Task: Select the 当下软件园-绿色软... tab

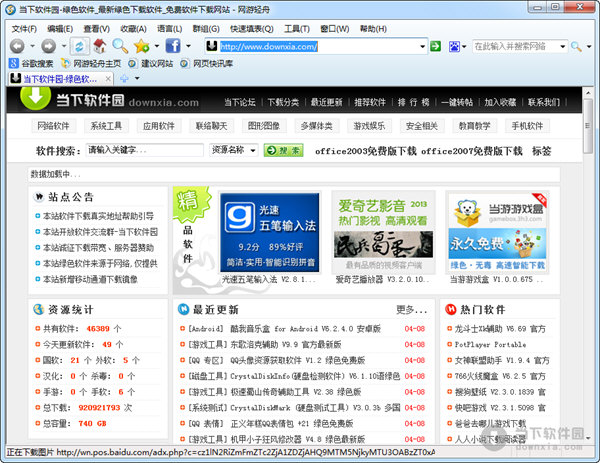Action: pyautogui.click(x=60, y=79)
